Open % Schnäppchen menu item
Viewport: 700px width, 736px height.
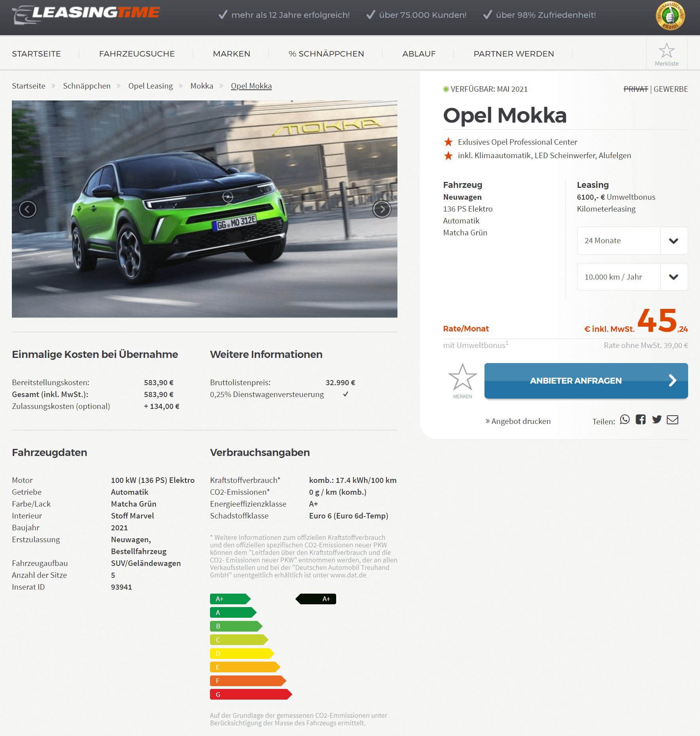(326, 54)
